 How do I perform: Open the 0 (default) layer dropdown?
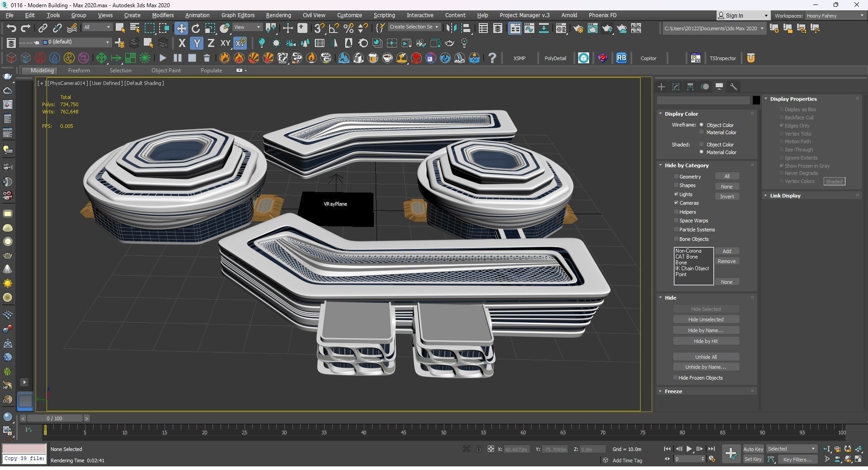pos(76,42)
